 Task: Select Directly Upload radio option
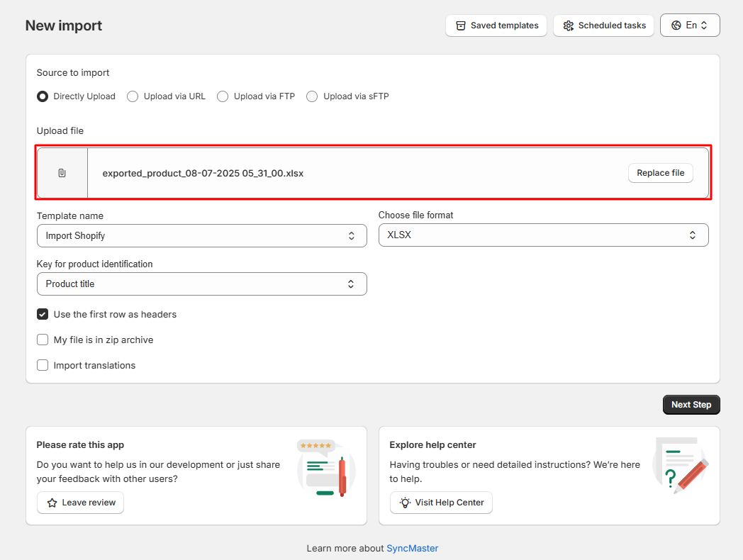[43, 96]
